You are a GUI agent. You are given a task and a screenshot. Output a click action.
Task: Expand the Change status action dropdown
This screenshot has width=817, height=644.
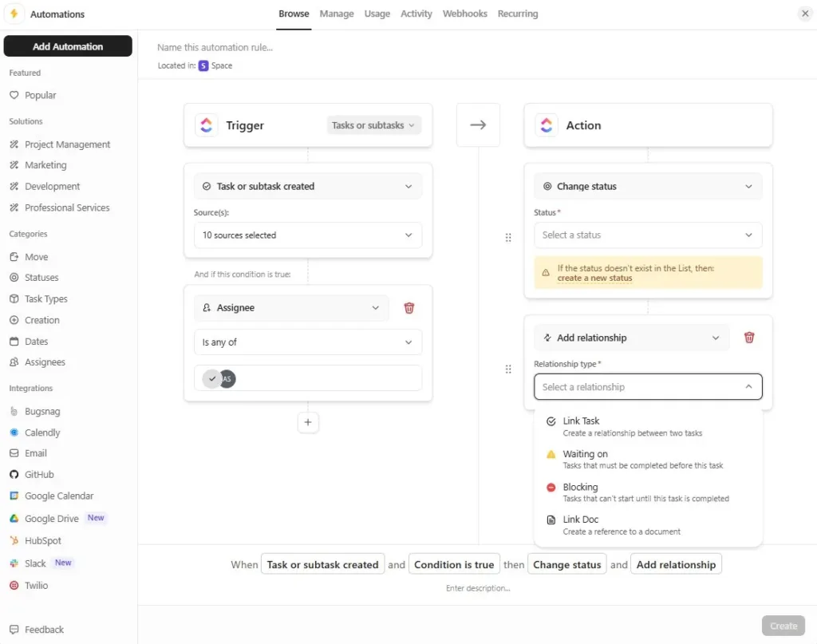648,187
